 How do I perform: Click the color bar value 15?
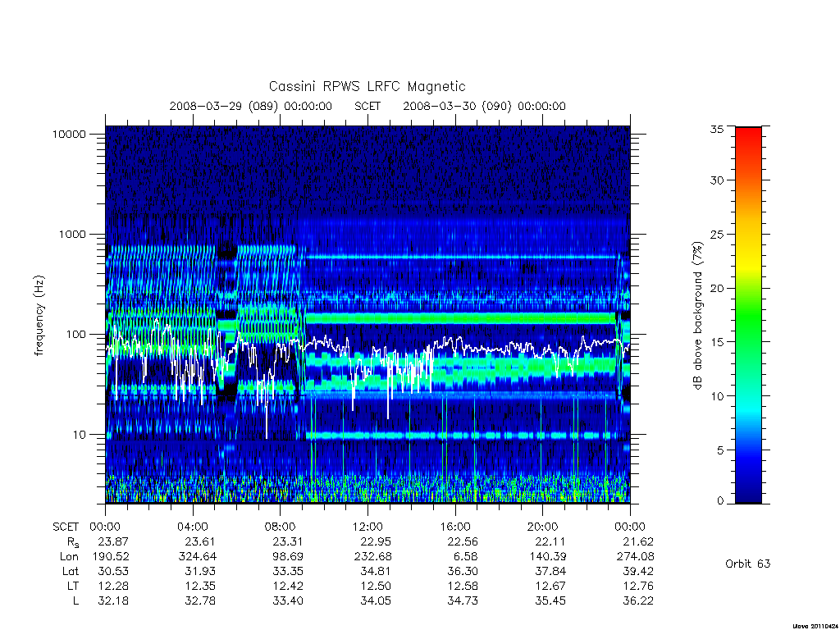[717, 342]
